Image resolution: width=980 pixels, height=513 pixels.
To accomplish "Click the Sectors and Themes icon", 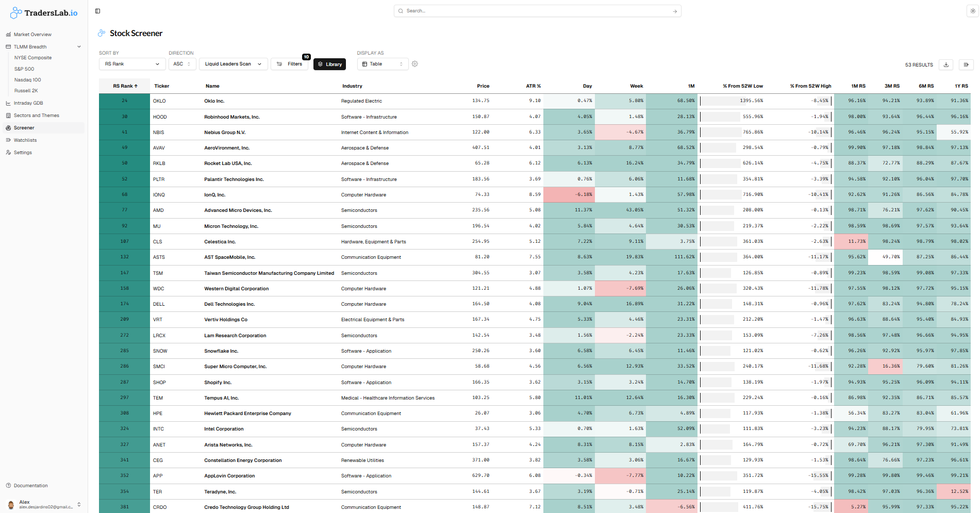I will (8, 115).
